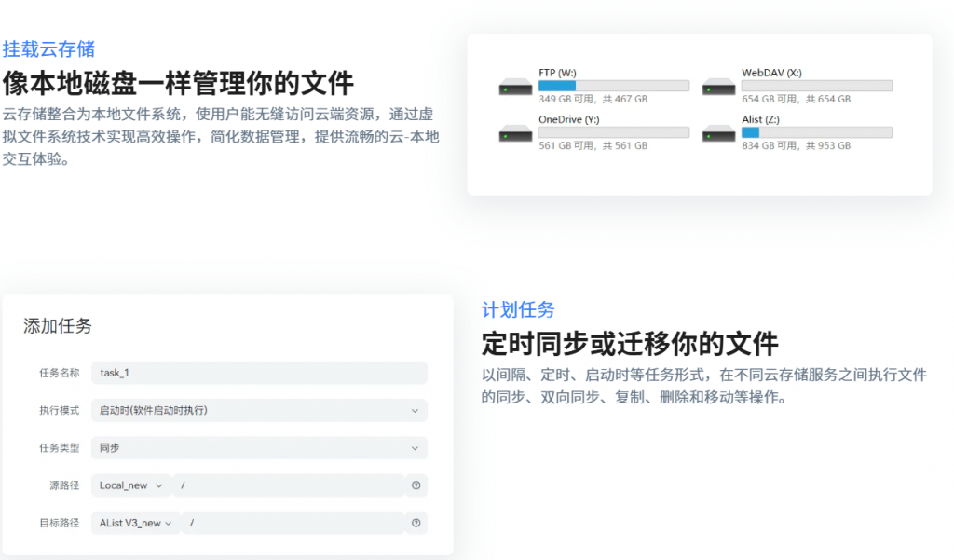Click the FTP (W:) storage usage bar

click(x=613, y=86)
